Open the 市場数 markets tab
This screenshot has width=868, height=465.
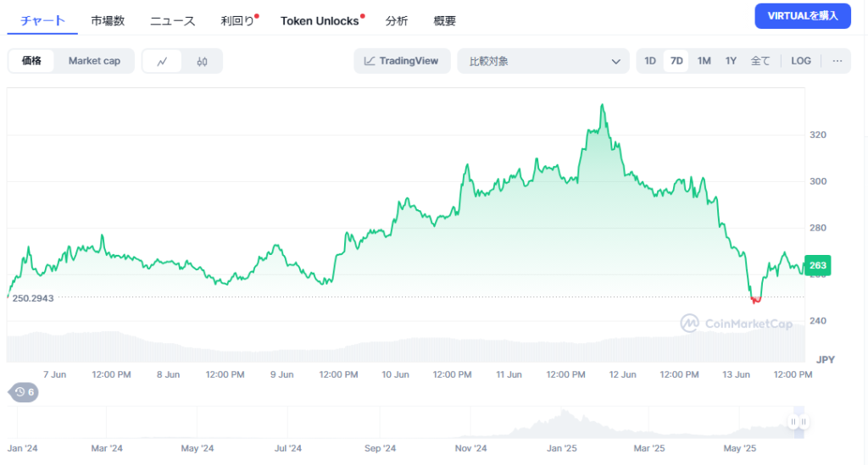pos(108,21)
